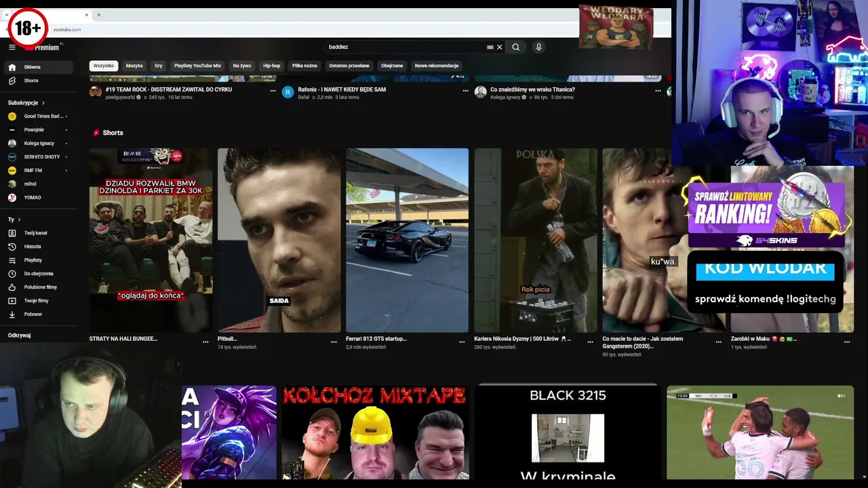Select the Piłka nożna filter chip
The image size is (868, 488).
point(304,66)
